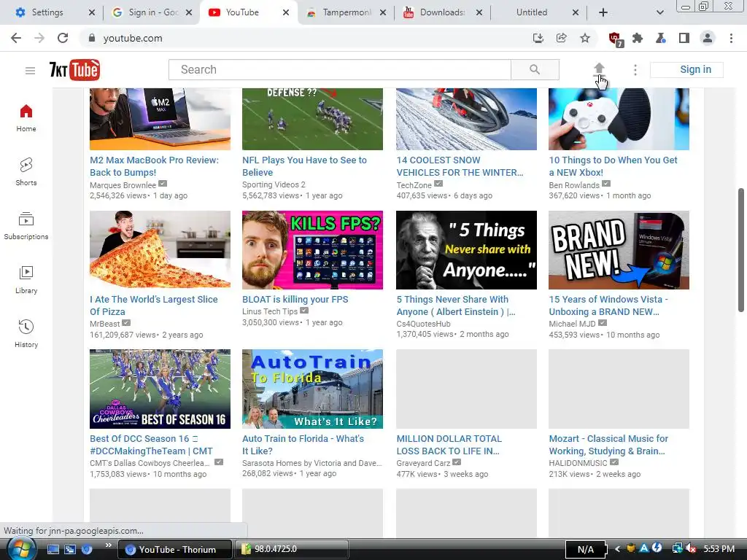Click the Windows Vista BRAND NEW thumbnail
Screen dimensions: 747x560
click(619, 249)
